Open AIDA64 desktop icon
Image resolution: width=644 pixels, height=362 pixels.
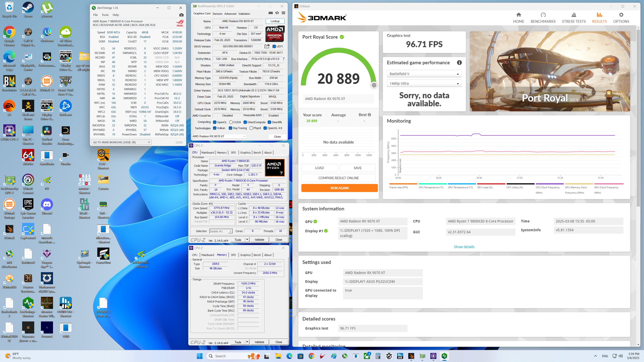28,157
